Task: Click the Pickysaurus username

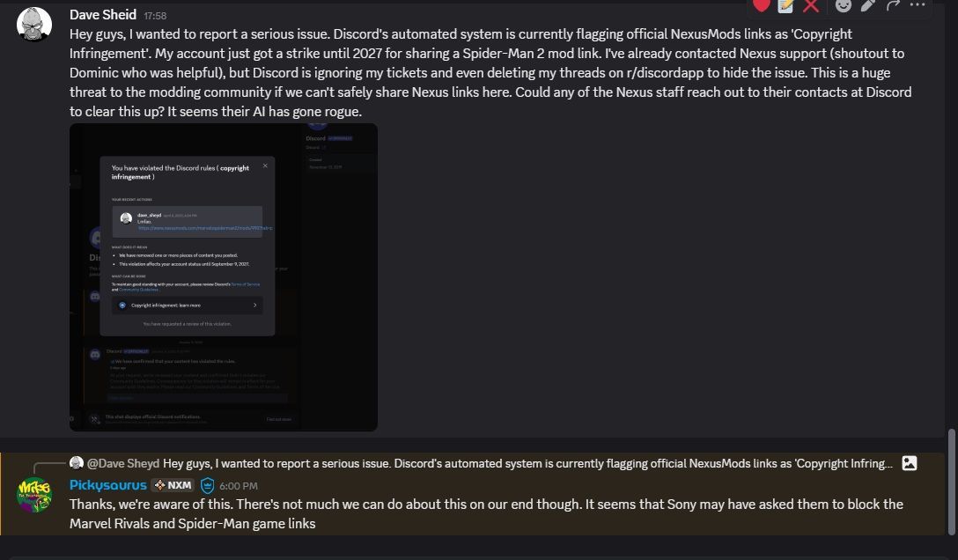Action: 108,485
